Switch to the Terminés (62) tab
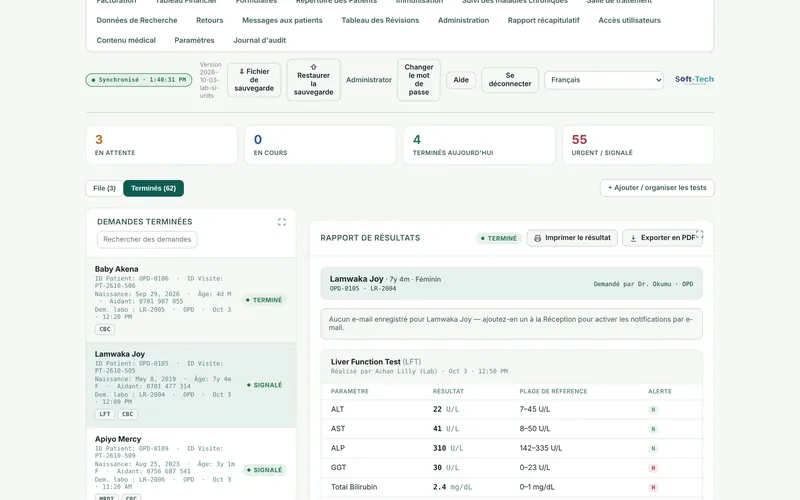 pos(154,188)
